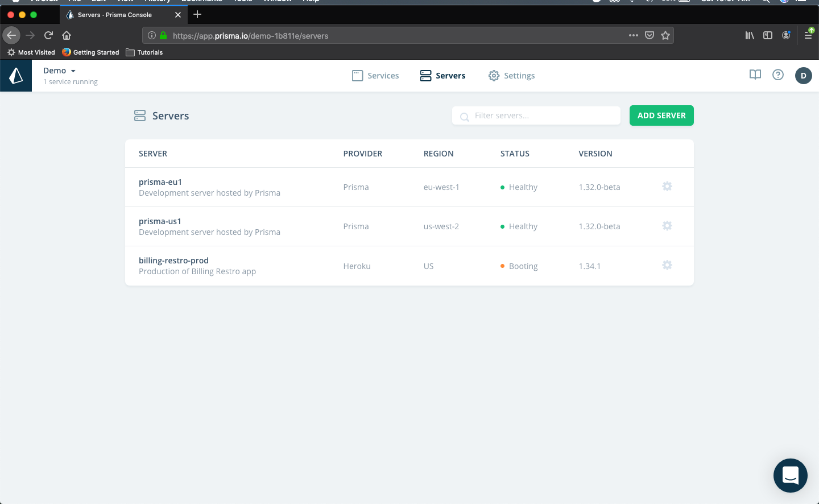Click the VERSION column header
Viewport: 819px width, 504px height.
pos(595,154)
